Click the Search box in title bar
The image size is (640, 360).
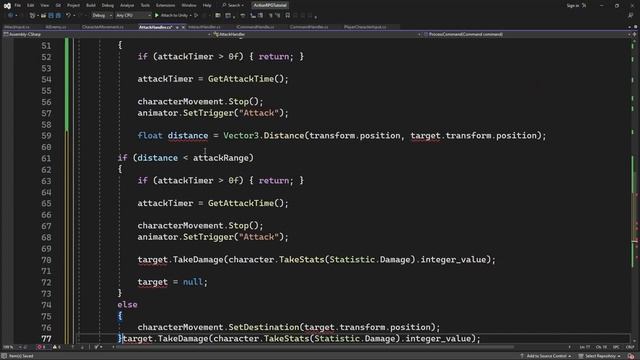click(233, 5)
